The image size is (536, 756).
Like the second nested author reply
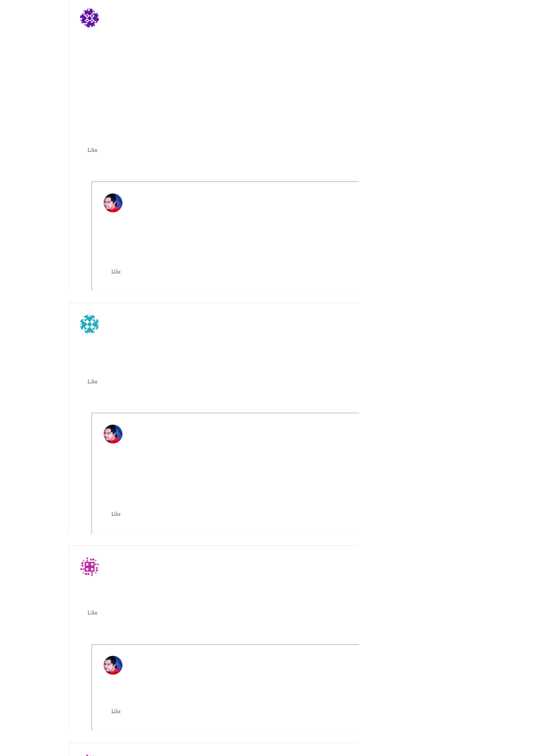pos(116,514)
